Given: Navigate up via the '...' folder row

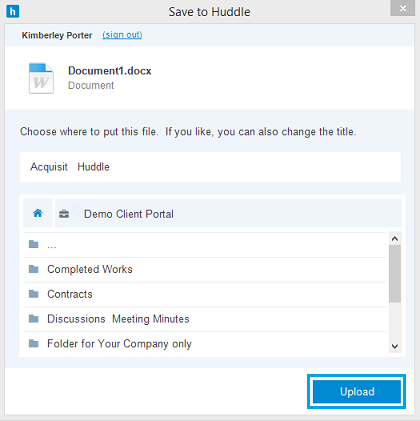Looking at the screenshot, I should point(205,245).
